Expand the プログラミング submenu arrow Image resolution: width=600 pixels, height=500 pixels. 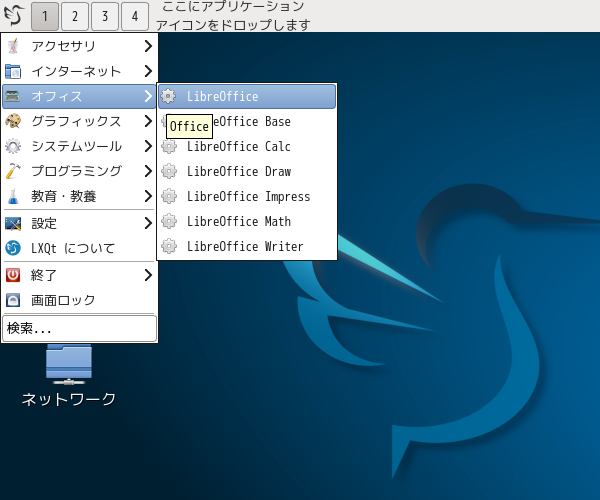[x=148, y=171]
